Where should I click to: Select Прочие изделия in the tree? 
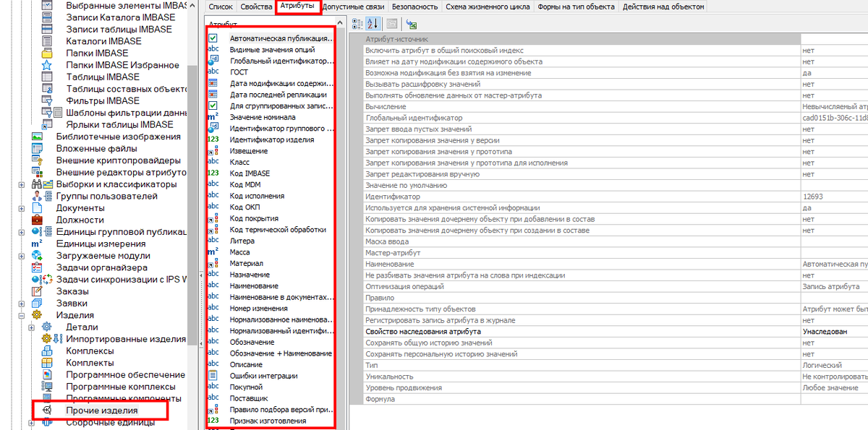click(101, 410)
